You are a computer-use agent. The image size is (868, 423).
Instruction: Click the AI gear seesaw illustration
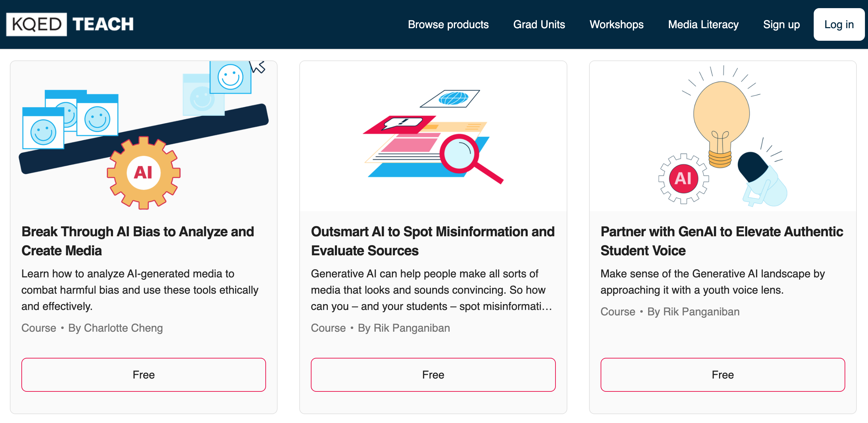(x=144, y=136)
